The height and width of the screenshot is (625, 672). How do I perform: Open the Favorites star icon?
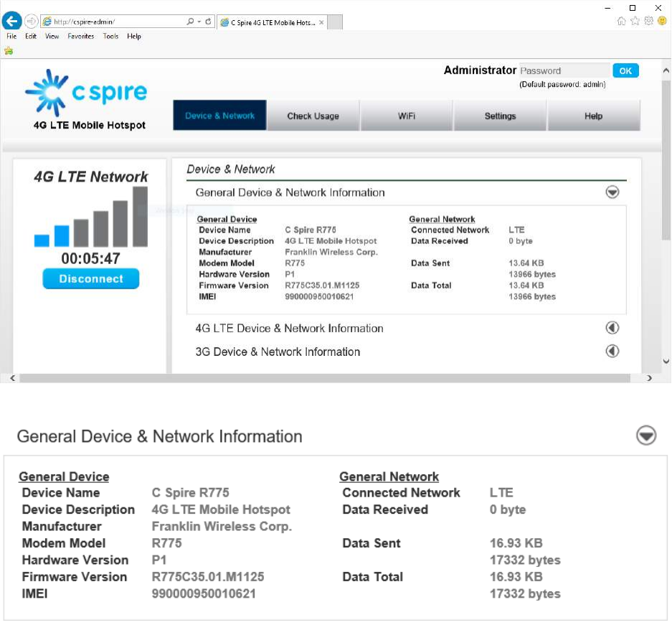[635, 21]
